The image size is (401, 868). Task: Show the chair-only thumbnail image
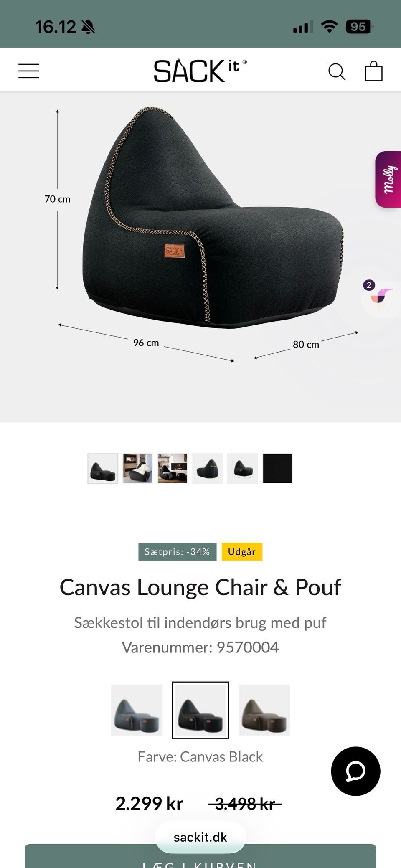point(208,468)
